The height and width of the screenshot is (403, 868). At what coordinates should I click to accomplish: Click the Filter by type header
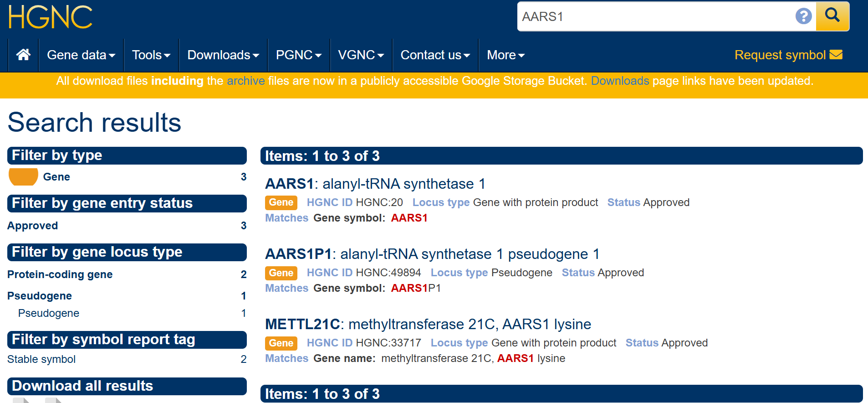[x=127, y=155]
